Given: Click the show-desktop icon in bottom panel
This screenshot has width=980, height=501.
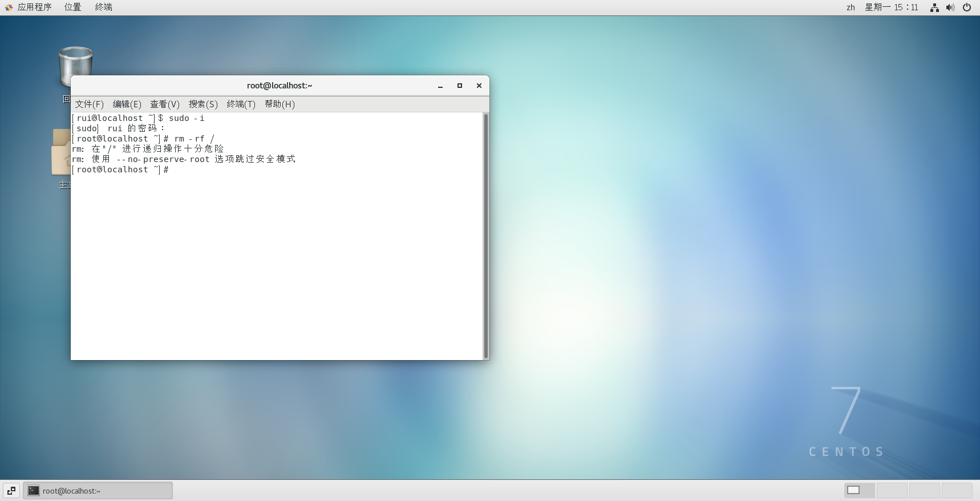Looking at the screenshot, I should point(11,491).
